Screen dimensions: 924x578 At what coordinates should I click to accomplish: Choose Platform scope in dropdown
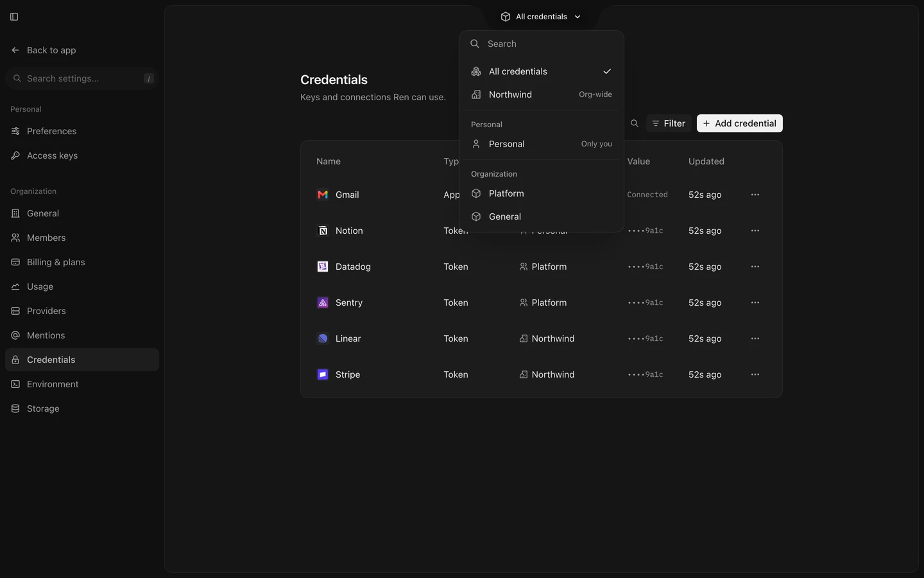pyautogui.click(x=542, y=193)
